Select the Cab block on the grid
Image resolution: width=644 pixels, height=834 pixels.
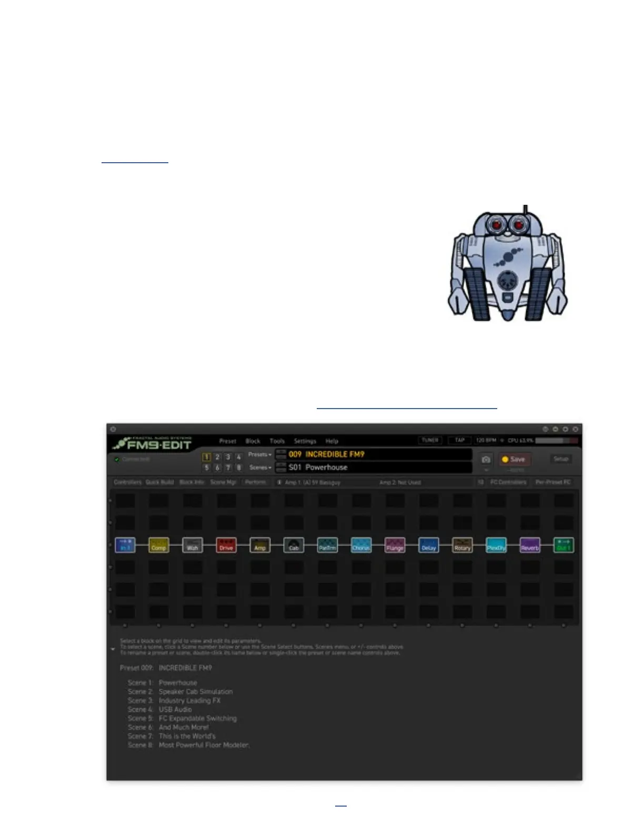point(294,545)
